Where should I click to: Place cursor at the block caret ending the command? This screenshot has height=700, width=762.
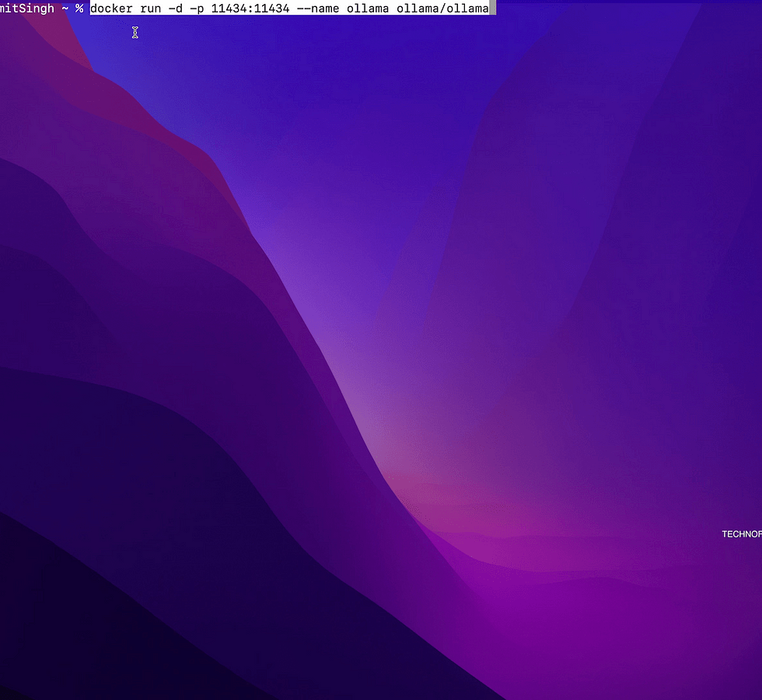(493, 9)
